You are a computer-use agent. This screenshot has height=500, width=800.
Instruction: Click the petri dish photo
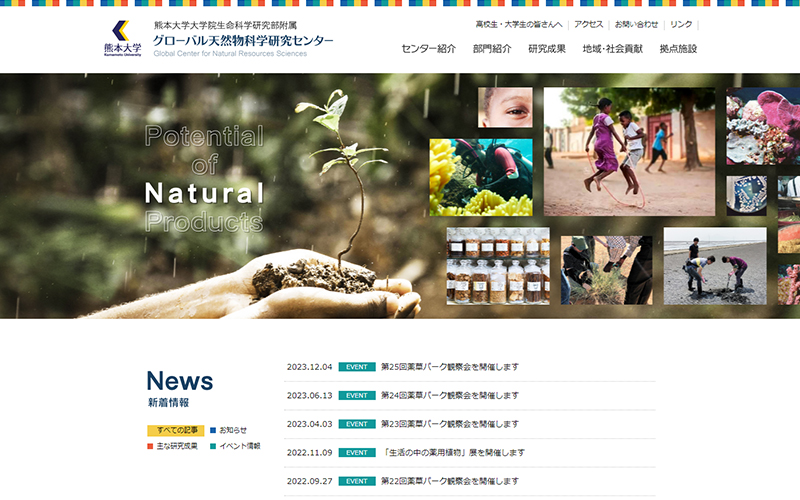click(x=746, y=195)
